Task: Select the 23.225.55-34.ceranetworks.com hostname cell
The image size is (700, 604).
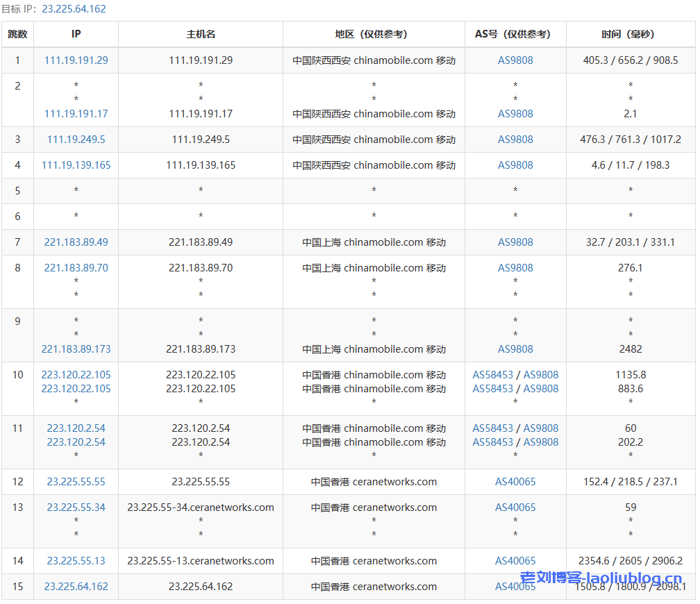Action: pyautogui.click(x=201, y=507)
